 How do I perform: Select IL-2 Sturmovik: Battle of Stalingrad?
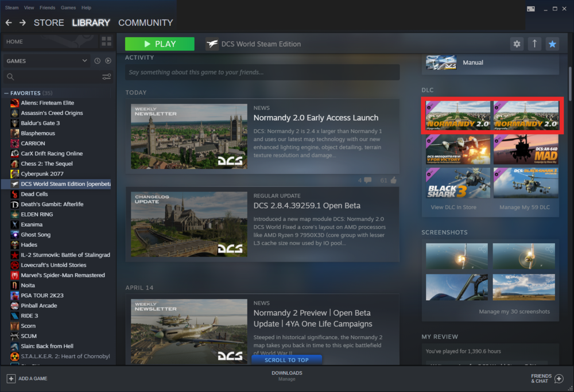coord(65,255)
